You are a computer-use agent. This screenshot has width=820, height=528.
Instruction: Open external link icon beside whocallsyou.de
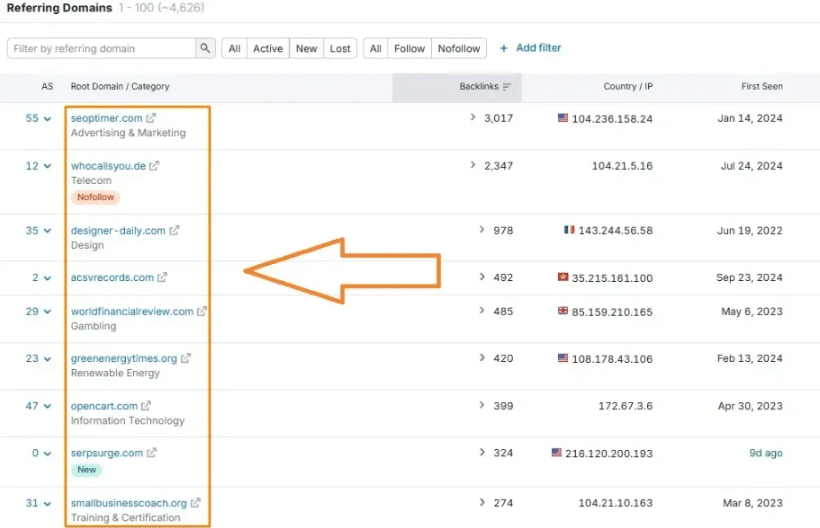point(154,166)
